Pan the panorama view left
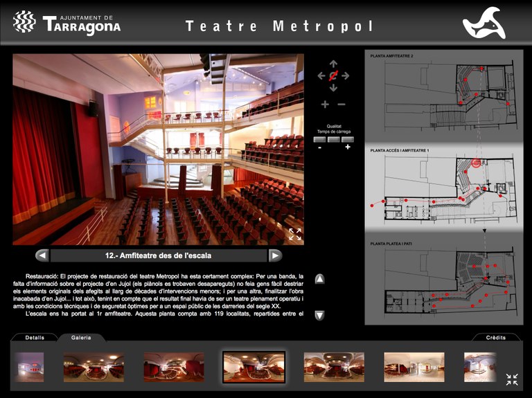This screenshot has width=532, height=398. [321, 75]
